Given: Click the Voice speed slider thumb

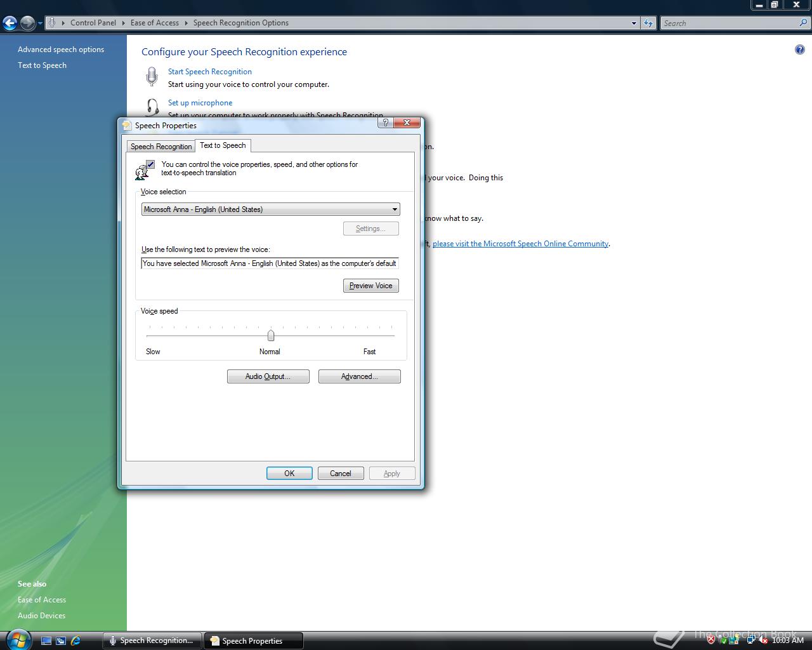Looking at the screenshot, I should 271,335.
